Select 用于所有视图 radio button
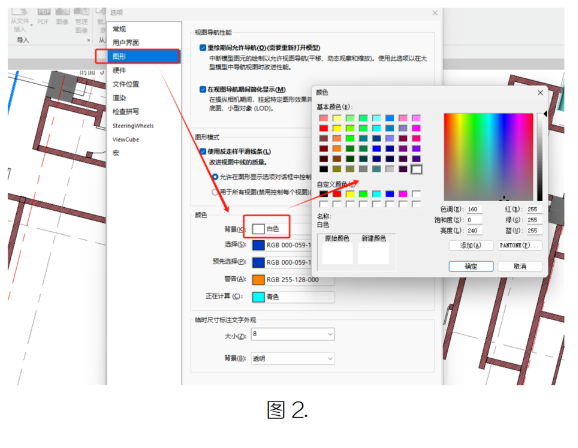The width and height of the screenshot is (578, 448). pyautogui.click(x=215, y=192)
